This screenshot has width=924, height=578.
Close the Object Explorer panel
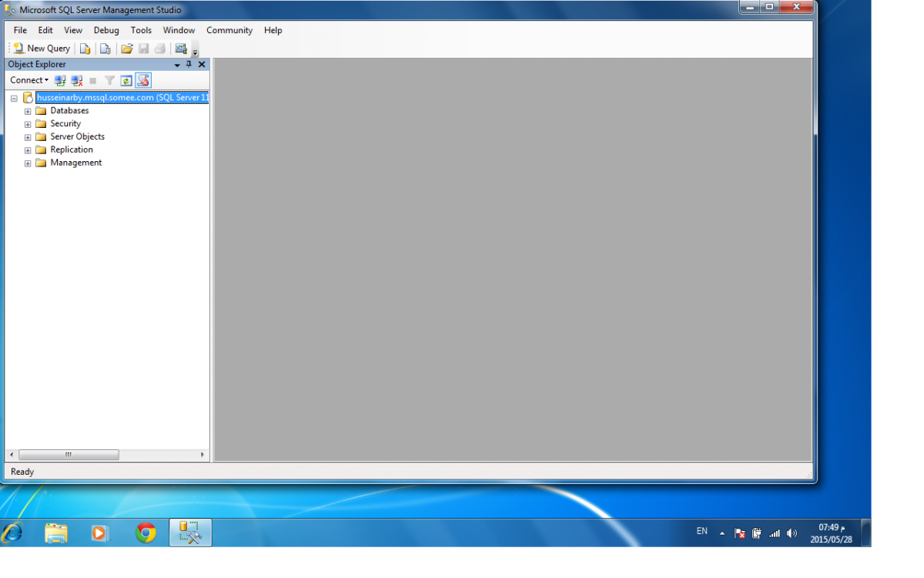coord(202,65)
